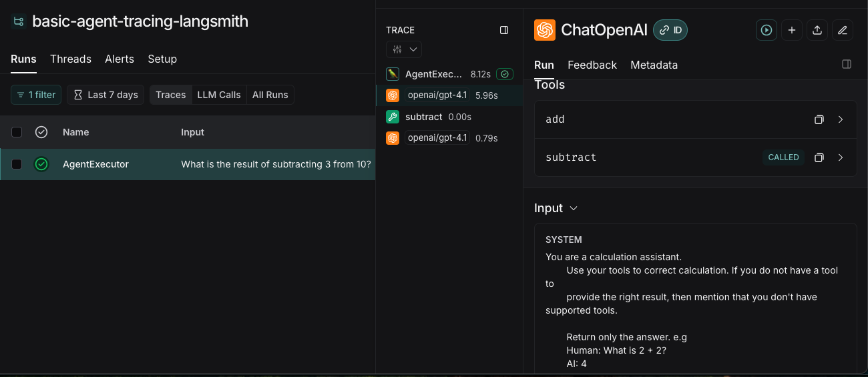Screen dimensions: 868x377
Task: Switch to the Threads tab
Action: [71, 59]
